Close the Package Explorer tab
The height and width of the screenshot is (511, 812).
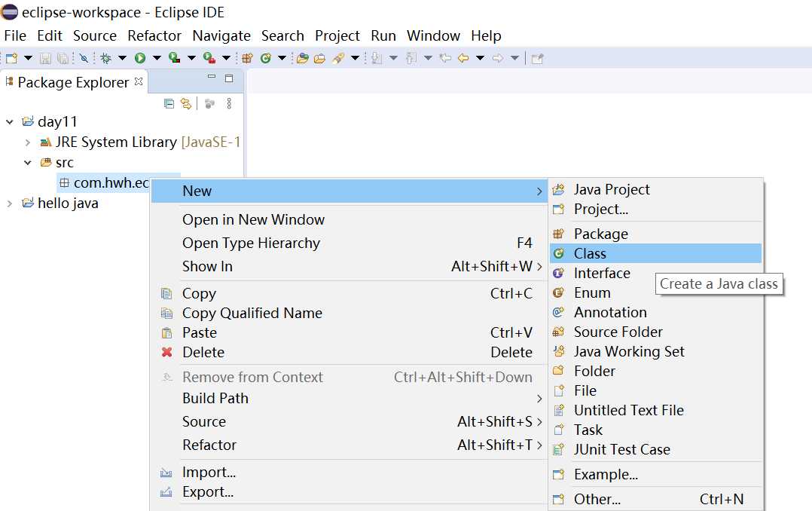point(139,81)
